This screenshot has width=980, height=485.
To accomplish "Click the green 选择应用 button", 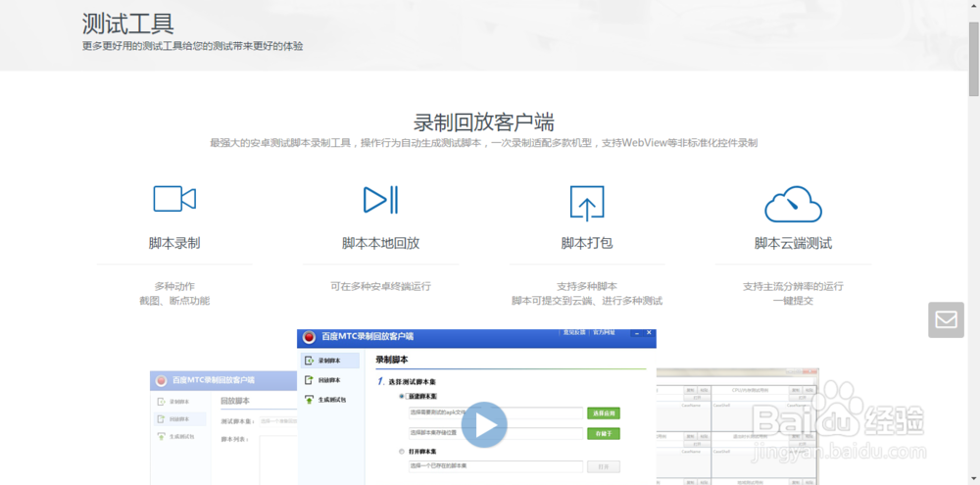I will pos(603,413).
